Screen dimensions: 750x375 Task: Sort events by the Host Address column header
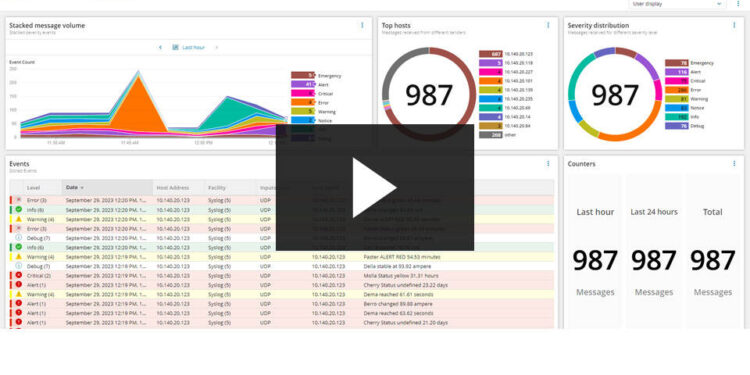tap(173, 188)
